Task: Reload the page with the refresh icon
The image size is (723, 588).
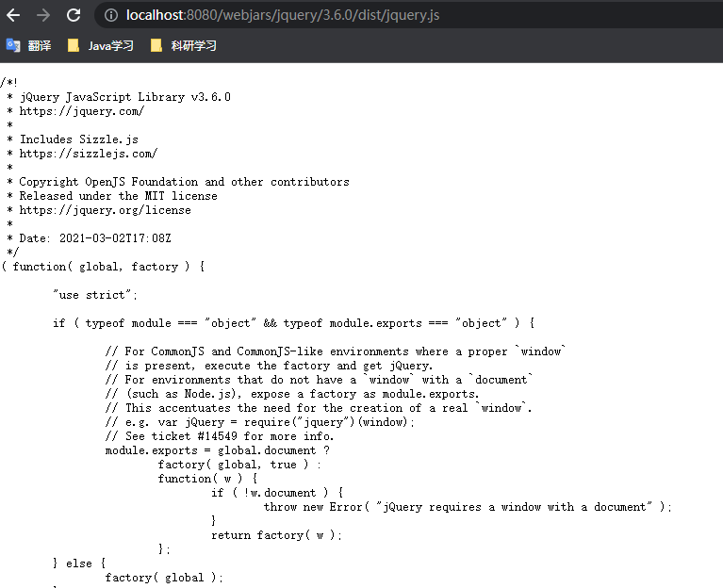Action: tap(74, 15)
